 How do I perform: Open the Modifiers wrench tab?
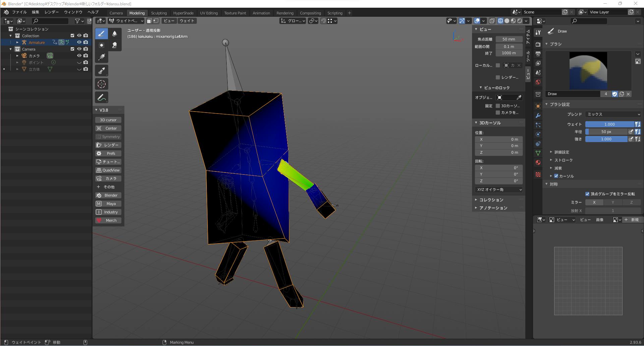[x=538, y=115]
